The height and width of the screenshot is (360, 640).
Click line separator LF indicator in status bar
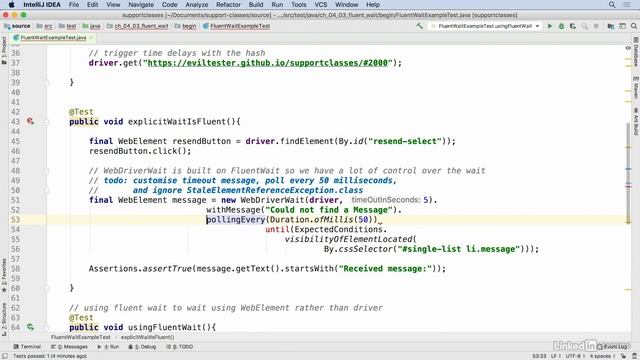[555, 356]
